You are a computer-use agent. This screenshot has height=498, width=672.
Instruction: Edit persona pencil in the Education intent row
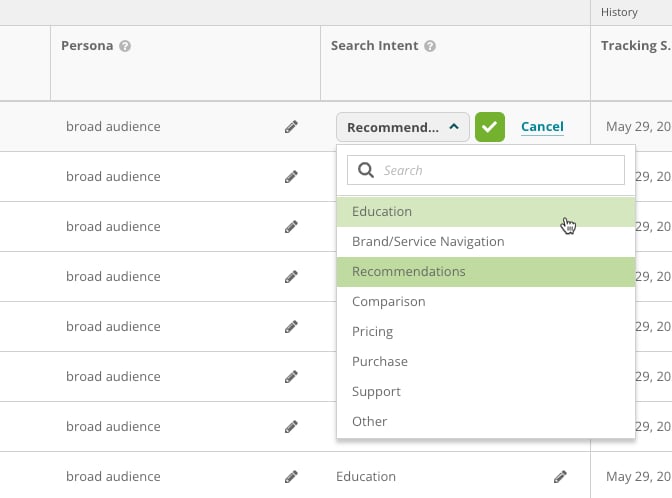[291, 477]
